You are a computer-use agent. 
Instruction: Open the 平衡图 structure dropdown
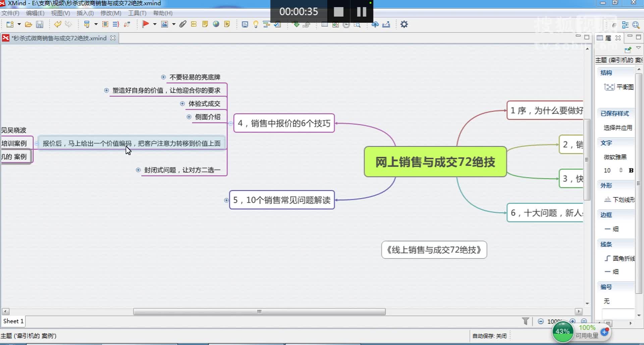pyautogui.click(x=619, y=87)
